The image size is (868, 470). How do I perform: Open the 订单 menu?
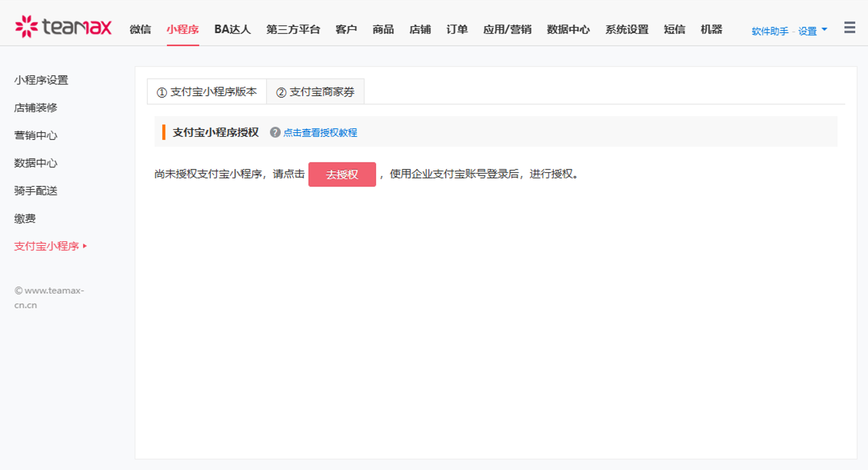[x=457, y=29]
